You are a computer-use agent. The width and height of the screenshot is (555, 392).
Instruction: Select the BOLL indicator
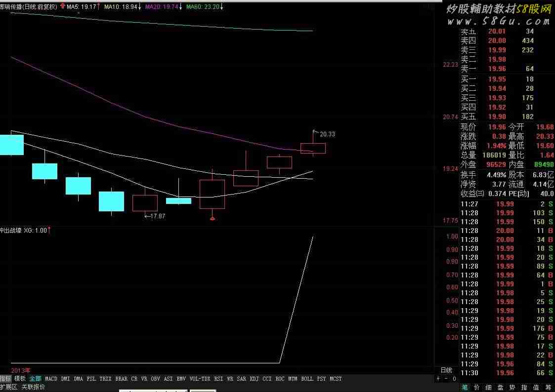pyautogui.click(x=307, y=379)
